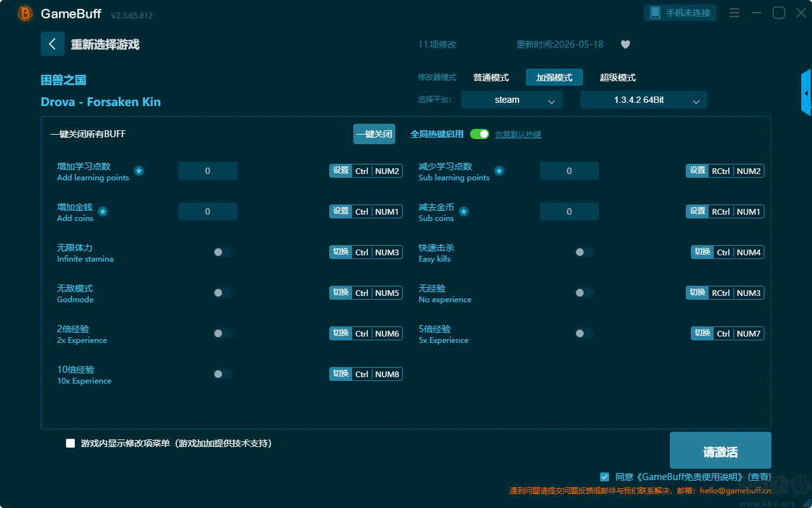The width and height of the screenshot is (812, 508).
Task: Click the heart favorite icon
Action: click(625, 44)
